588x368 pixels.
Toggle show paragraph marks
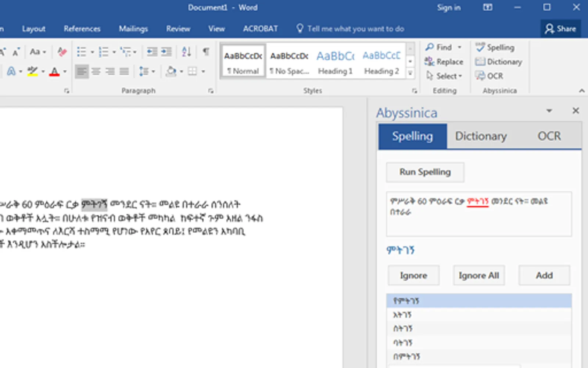[x=206, y=52]
